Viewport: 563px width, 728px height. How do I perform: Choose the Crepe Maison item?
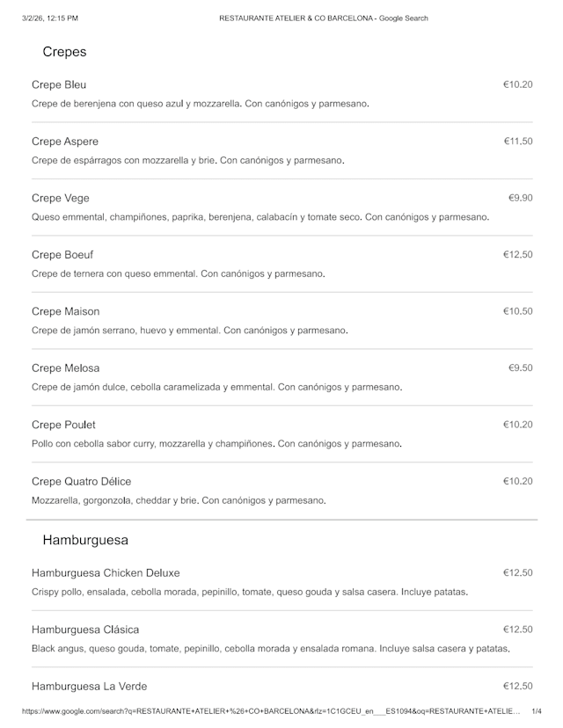[x=66, y=311]
